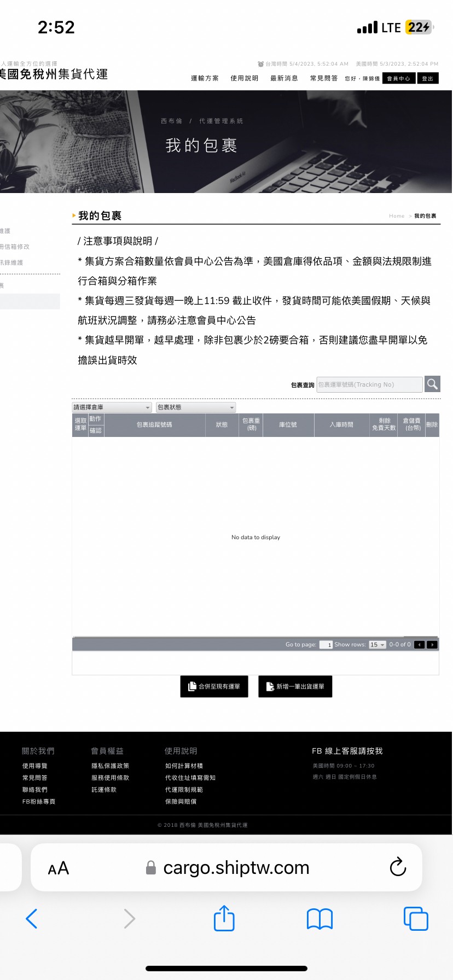This screenshot has width=453, height=980.
Task: Click 新增一筆出貨運單 button
Action: pyautogui.click(x=295, y=686)
